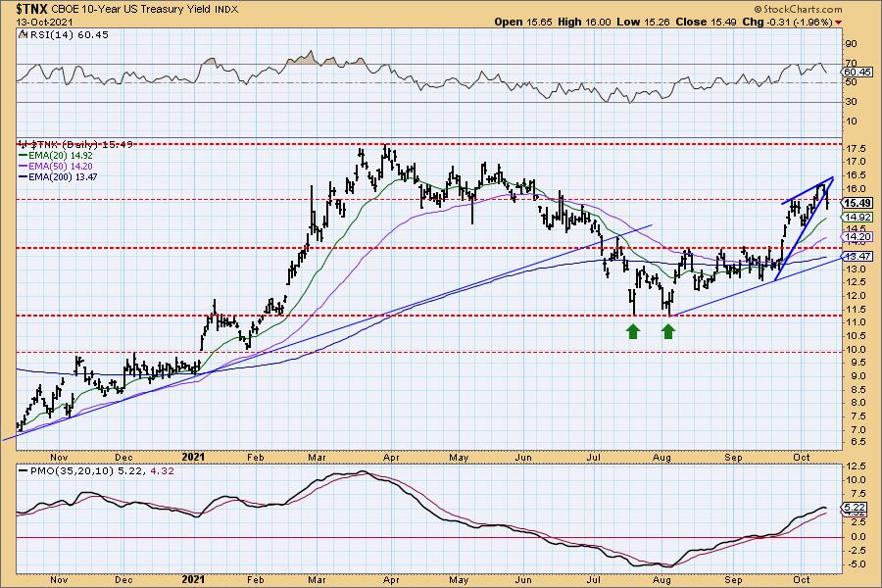The image size is (882, 588).
Task: Click the 12.5 PMO axis label
Action: pyautogui.click(x=855, y=467)
